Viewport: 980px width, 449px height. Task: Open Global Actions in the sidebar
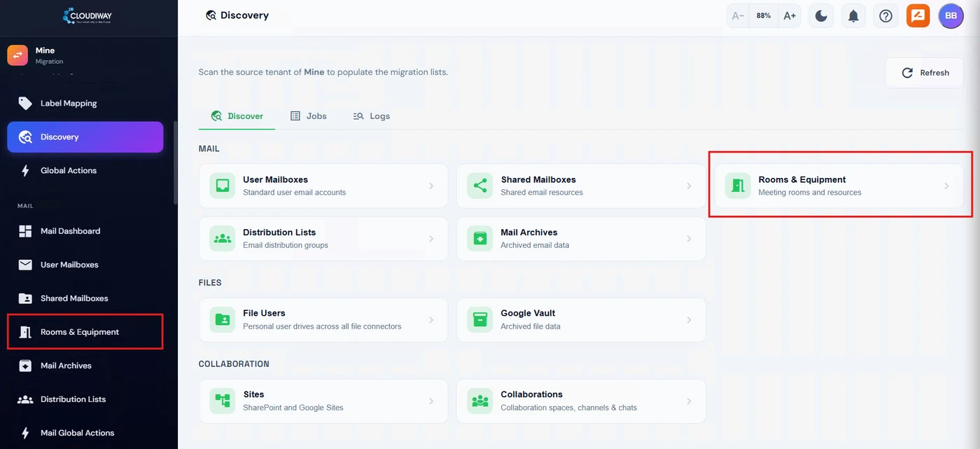pos(85,170)
